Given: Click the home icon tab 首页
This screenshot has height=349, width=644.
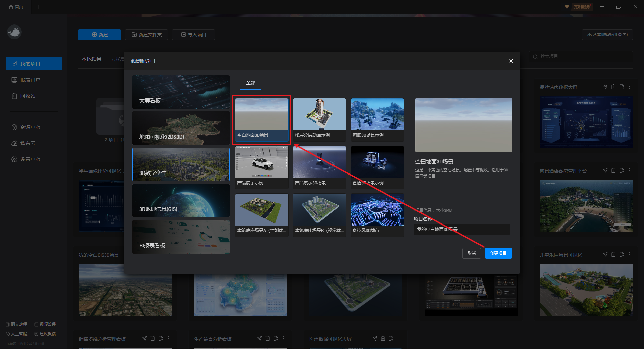Looking at the screenshot, I should coord(16,7).
